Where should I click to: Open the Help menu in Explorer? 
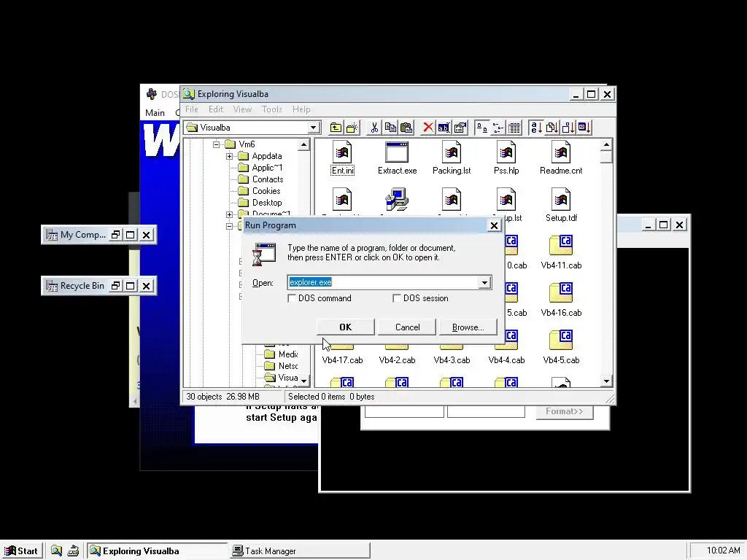point(301,109)
